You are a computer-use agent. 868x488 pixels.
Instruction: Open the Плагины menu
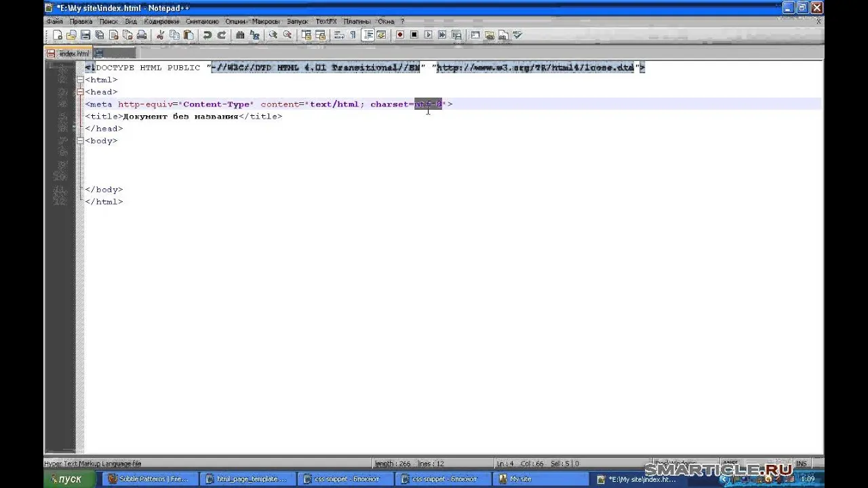357,22
